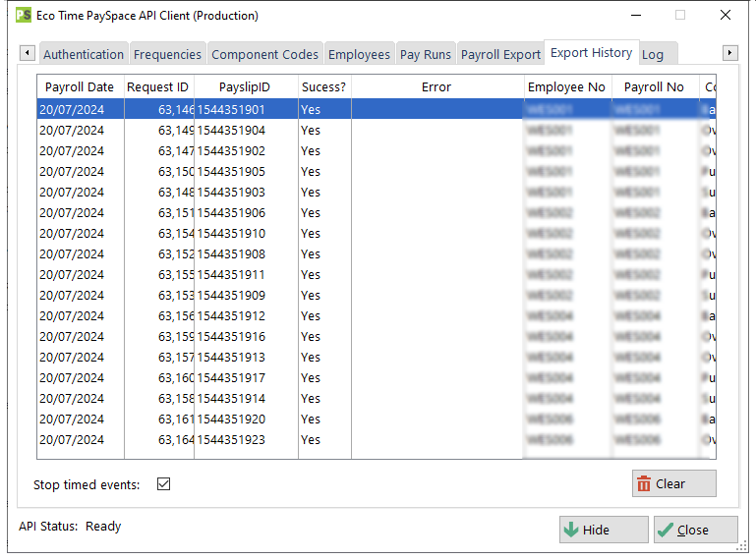Switch to the Component Codes tab
Screen dimensions: 756x560
[x=264, y=54]
